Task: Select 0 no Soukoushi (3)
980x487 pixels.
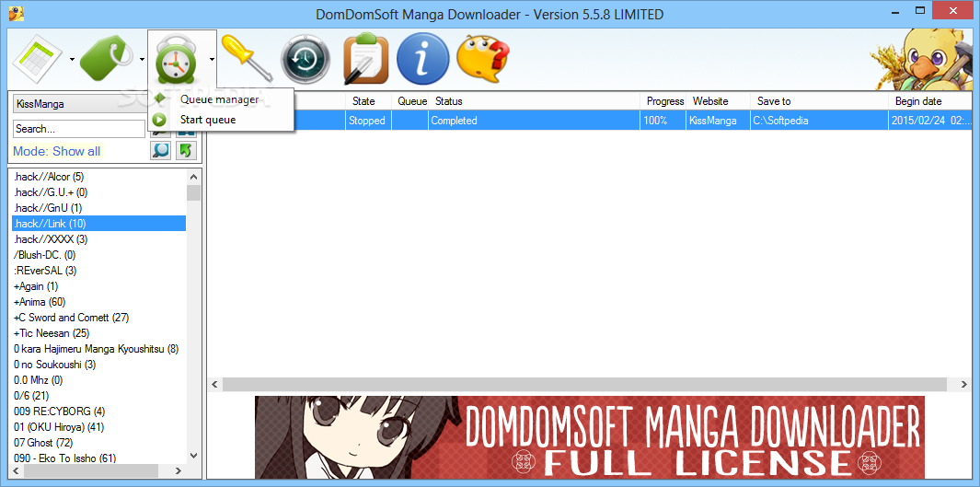Action: click(x=98, y=365)
